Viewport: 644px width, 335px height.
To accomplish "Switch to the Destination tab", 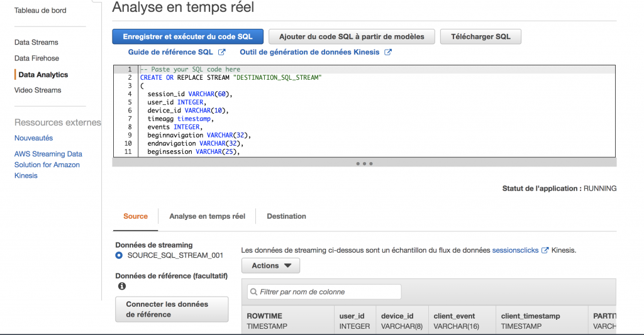I will click(x=286, y=216).
